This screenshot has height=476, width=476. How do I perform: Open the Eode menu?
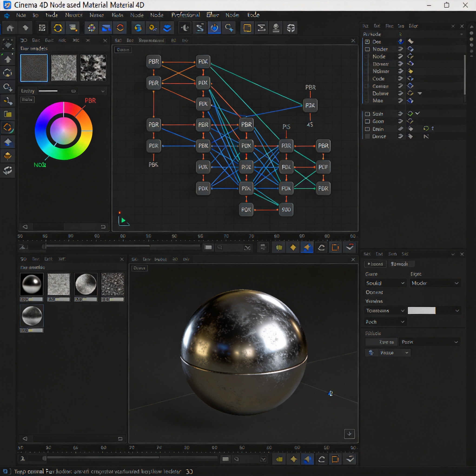(254, 15)
